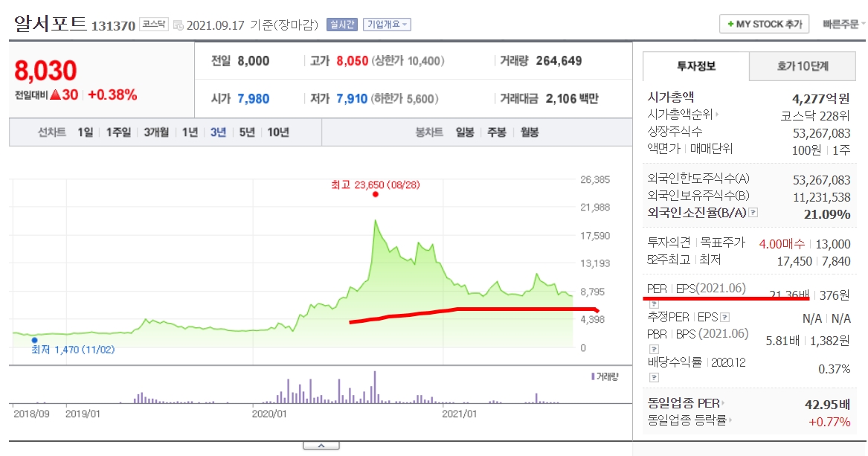This screenshot has width=868, height=456.
Task: Switch to the 호가10단계 tab
Action: point(802,66)
